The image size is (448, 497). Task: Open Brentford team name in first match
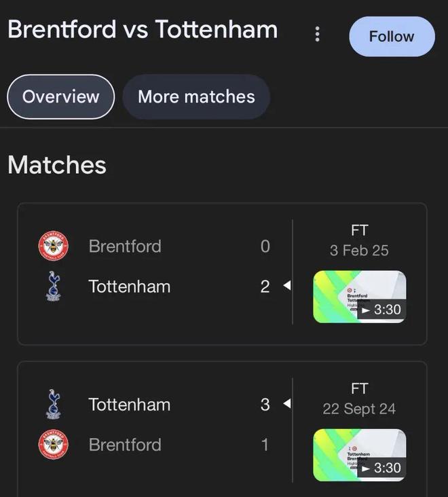[125, 246]
